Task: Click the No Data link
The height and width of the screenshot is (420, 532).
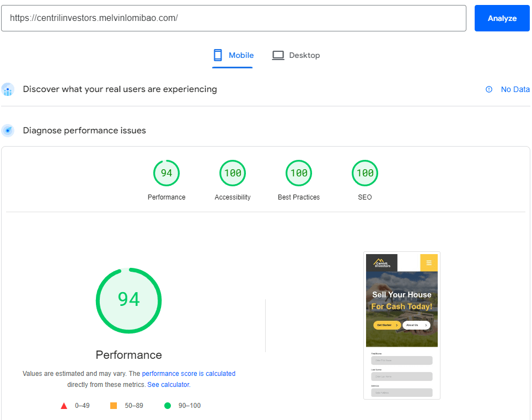Action: (515, 89)
